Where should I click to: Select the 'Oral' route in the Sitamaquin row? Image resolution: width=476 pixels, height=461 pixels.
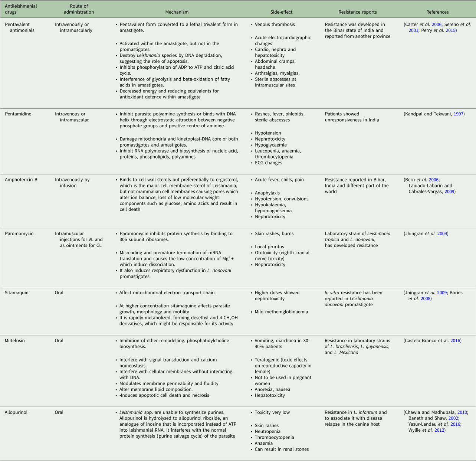[x=59, y=293]
